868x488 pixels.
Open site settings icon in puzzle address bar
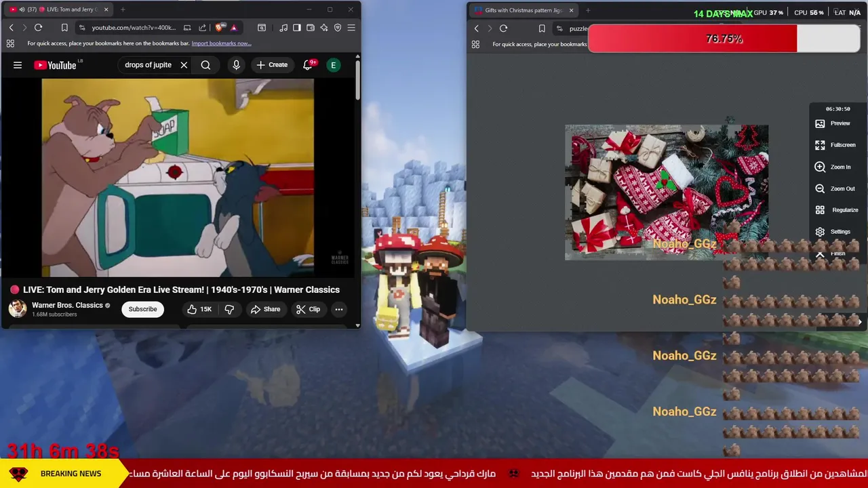coord(559,28)
